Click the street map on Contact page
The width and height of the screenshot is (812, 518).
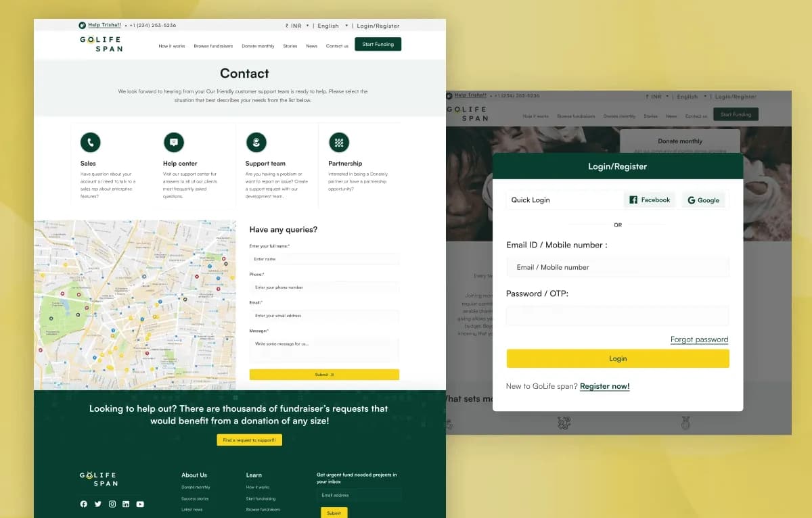(x=135, y=305)
